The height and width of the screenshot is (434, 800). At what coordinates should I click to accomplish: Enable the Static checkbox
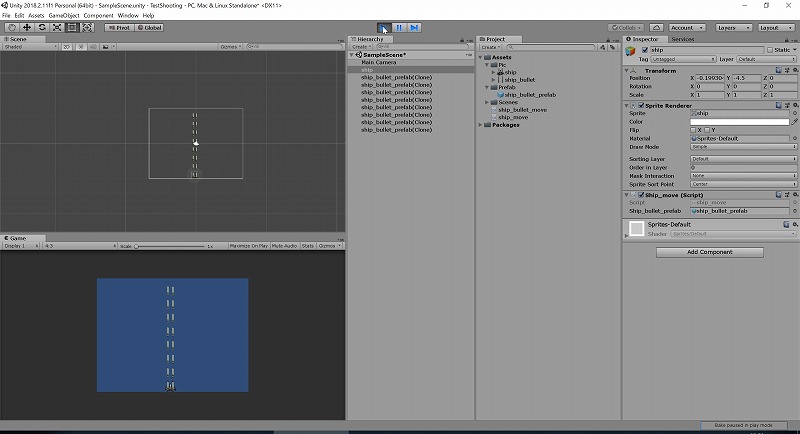[770, 50]
